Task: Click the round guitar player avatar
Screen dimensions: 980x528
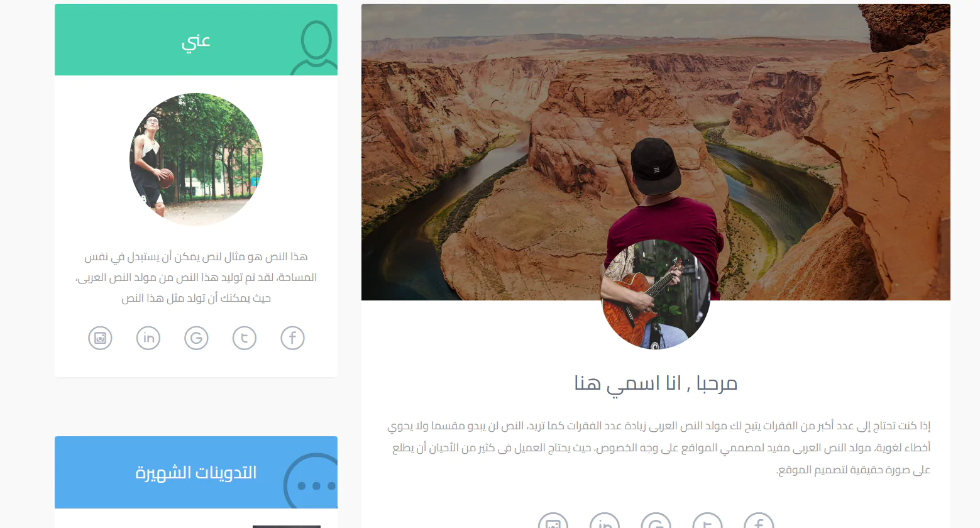Action: point(656,294)
